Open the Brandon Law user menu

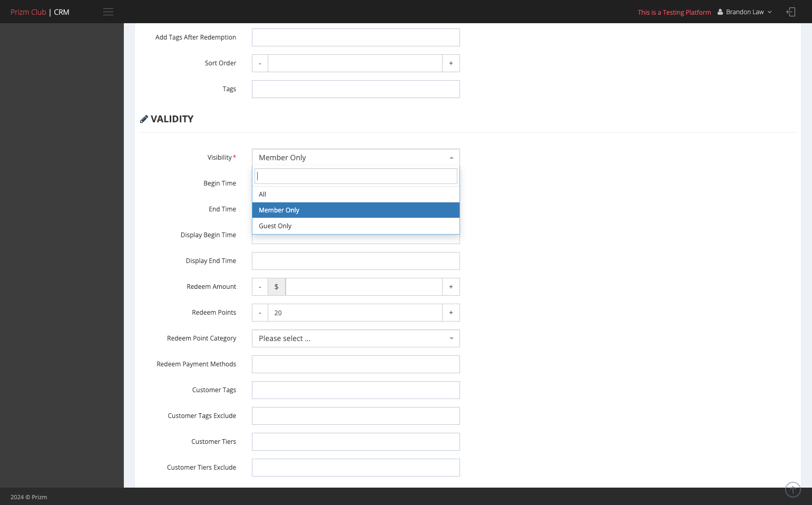point(745,12)
